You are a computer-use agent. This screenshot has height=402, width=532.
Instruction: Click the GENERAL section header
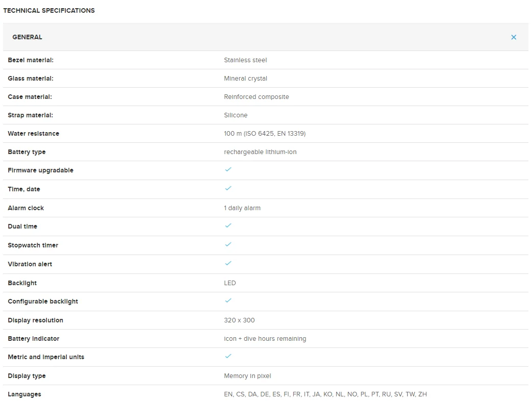[28, 37]
